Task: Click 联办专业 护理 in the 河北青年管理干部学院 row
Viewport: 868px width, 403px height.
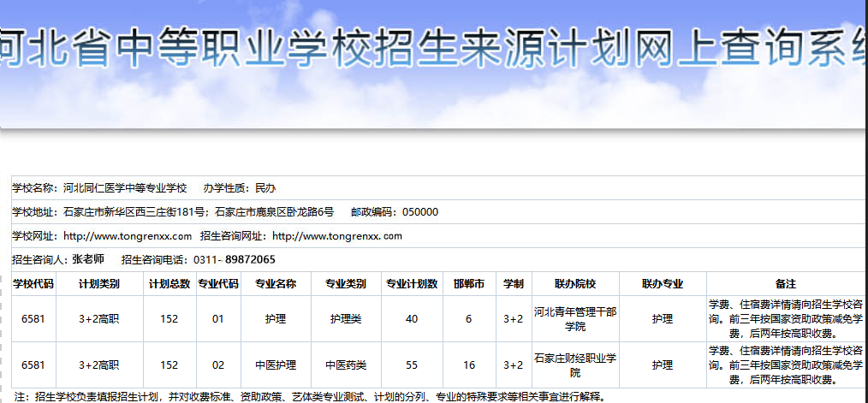Action: point(663,319)
